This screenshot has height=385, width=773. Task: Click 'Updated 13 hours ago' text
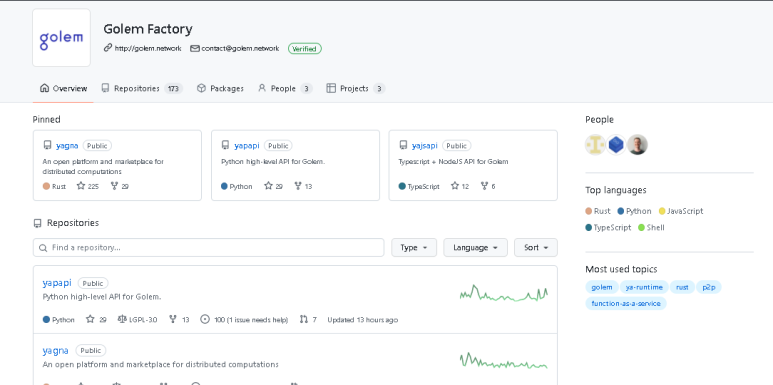tap(362, 319)
